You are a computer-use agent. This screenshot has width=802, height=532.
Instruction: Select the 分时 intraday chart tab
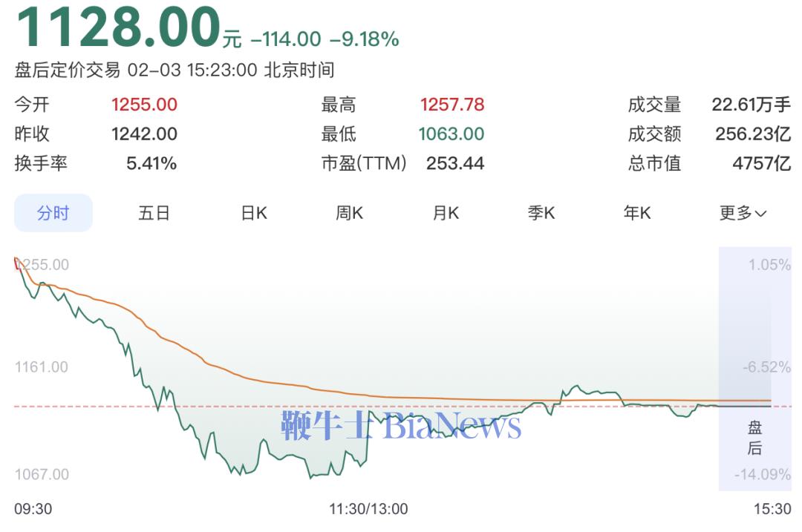tap(53, 214)
